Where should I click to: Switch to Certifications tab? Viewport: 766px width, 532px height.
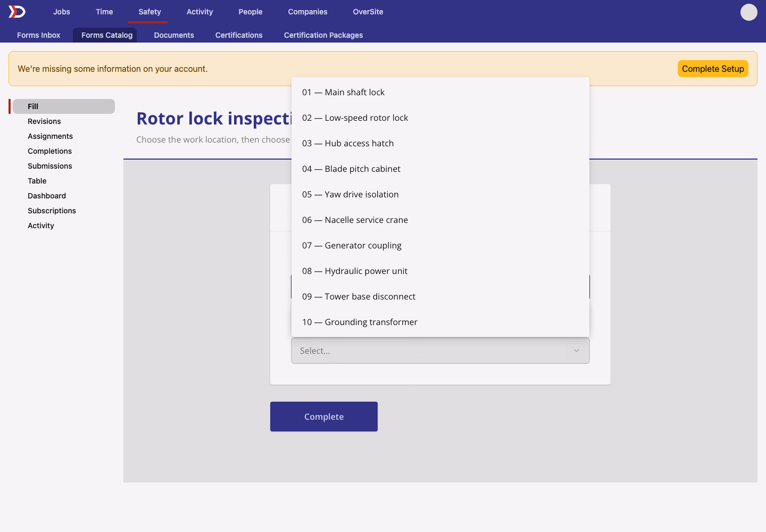(239, 35)
